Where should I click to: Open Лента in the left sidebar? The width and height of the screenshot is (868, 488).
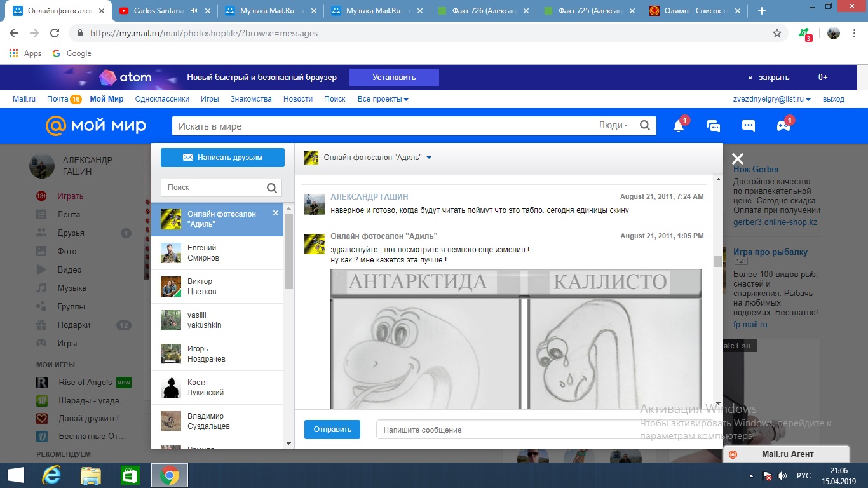point(69,215)
